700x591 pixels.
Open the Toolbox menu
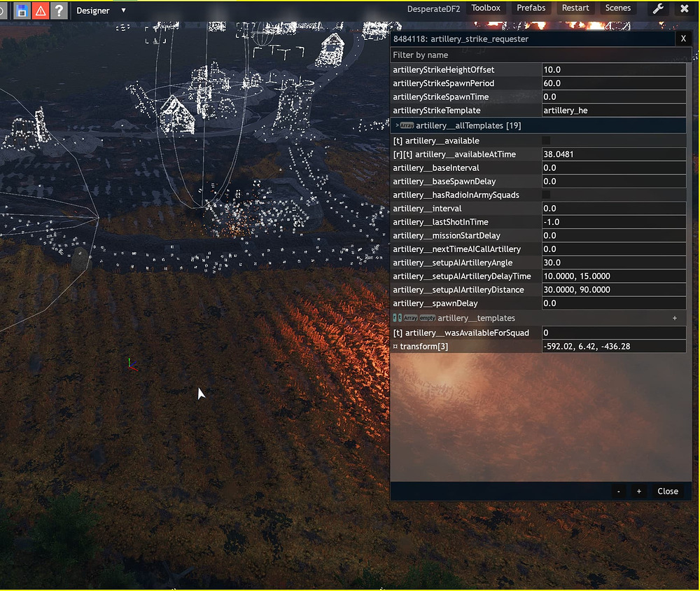coord(486,8)
